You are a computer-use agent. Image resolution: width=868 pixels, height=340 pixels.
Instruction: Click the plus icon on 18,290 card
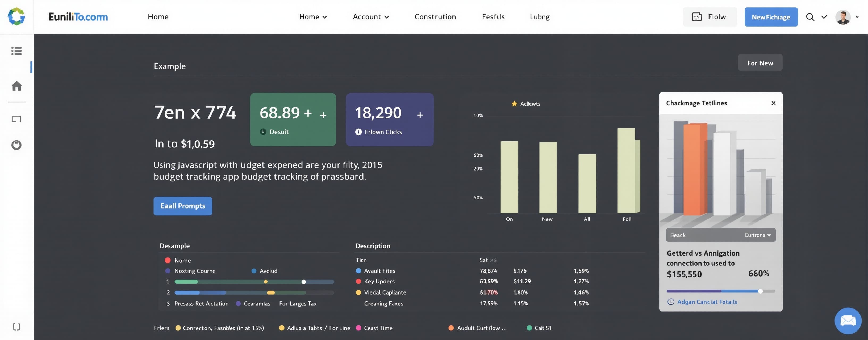point(420,115)
